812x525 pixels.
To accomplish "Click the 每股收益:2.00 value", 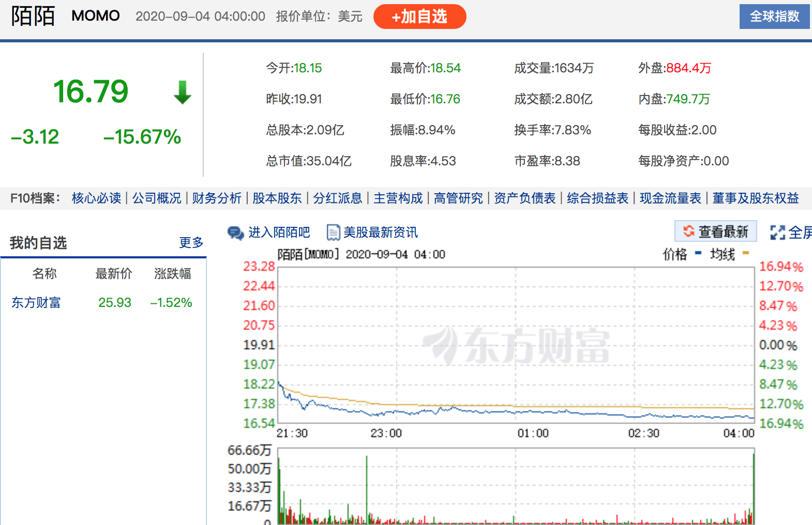I will (678, 130).
